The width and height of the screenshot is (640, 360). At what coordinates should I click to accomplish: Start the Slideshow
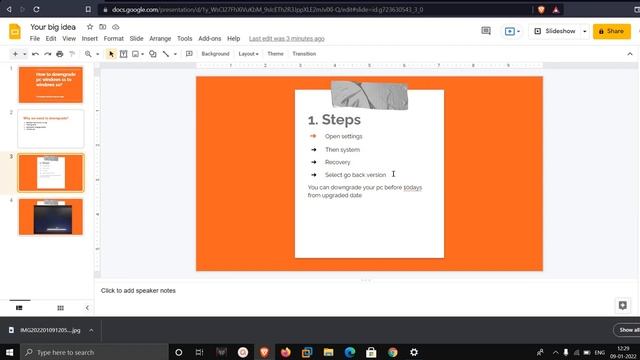pos(555,31)
